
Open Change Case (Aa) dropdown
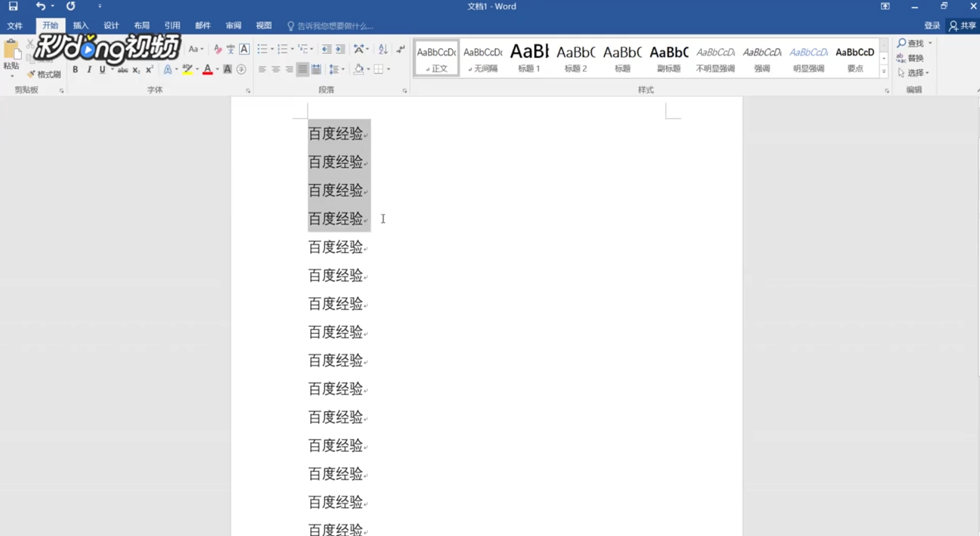click(196, 50)
